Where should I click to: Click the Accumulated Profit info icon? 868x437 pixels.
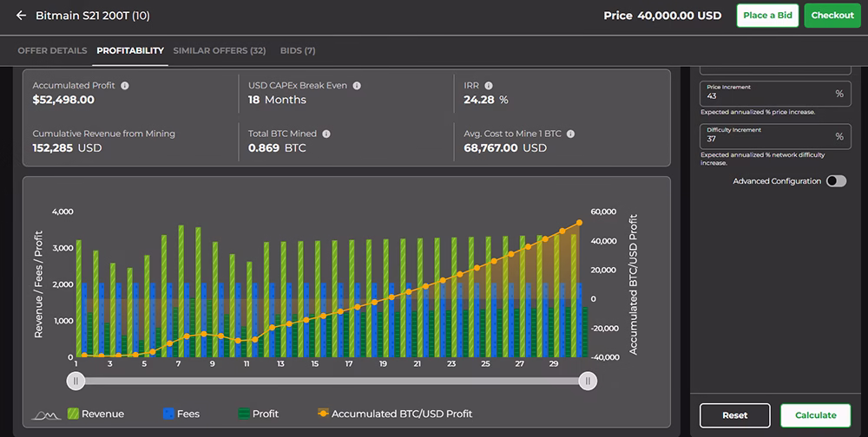(x=125, y=86)
